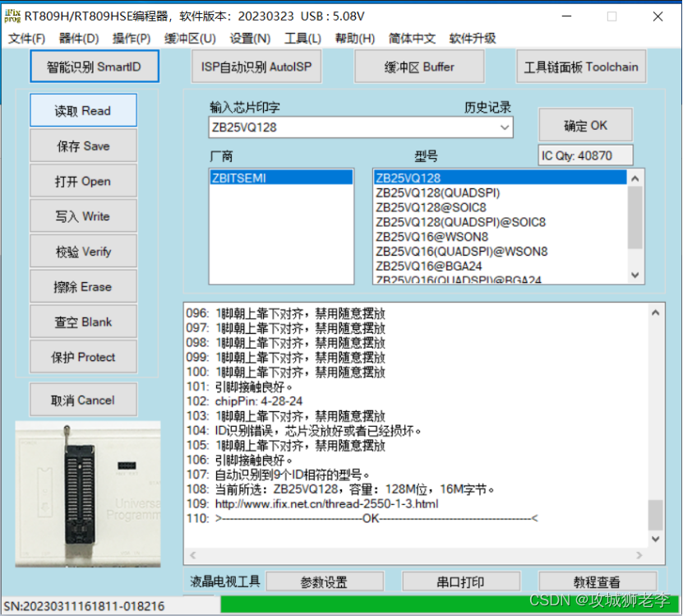
Task: Confirm with the 确定 OK button
Action: tap(585, 126)
